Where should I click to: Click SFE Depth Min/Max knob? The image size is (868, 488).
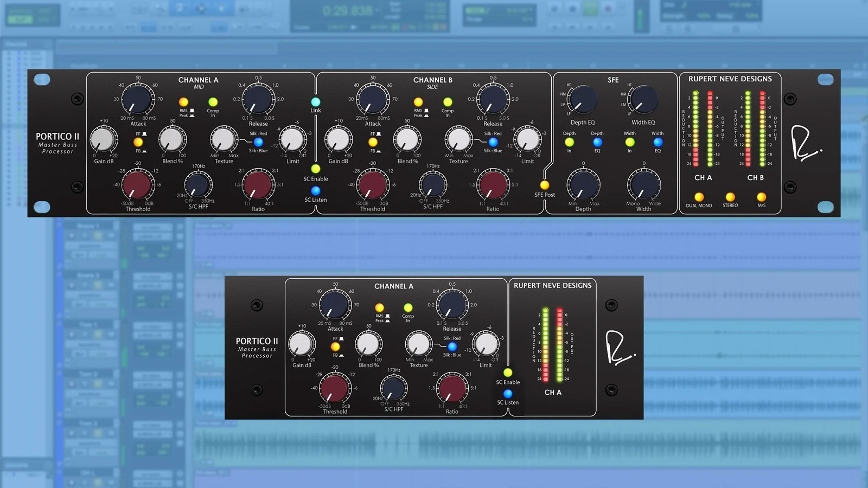click(583, 185)
